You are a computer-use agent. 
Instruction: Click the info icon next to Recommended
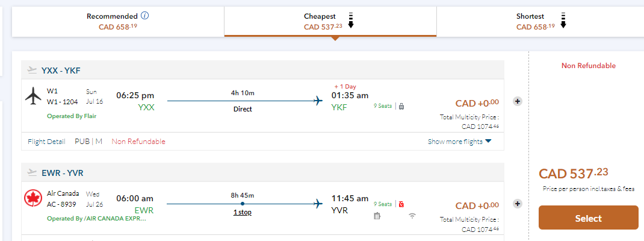[145, 16]
